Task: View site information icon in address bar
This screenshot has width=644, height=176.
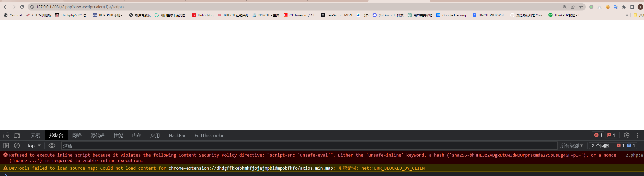Action: point(32,7)
